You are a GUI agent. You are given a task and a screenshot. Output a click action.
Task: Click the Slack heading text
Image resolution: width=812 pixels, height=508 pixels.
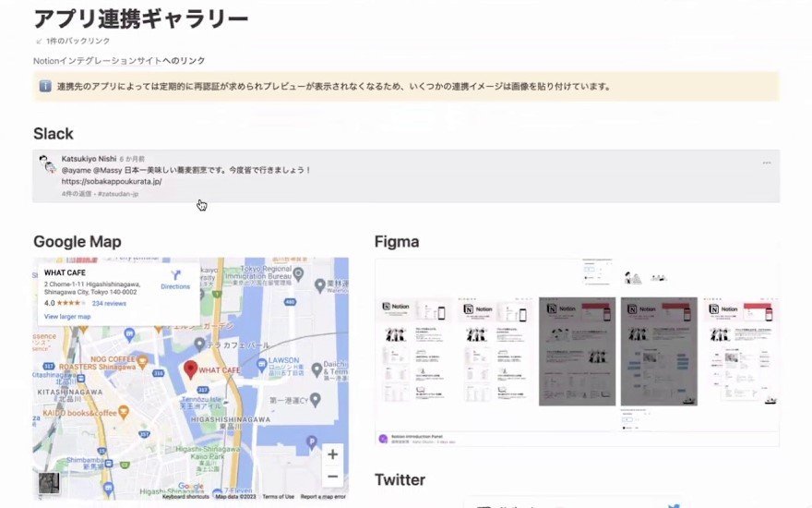click(54, 134)
